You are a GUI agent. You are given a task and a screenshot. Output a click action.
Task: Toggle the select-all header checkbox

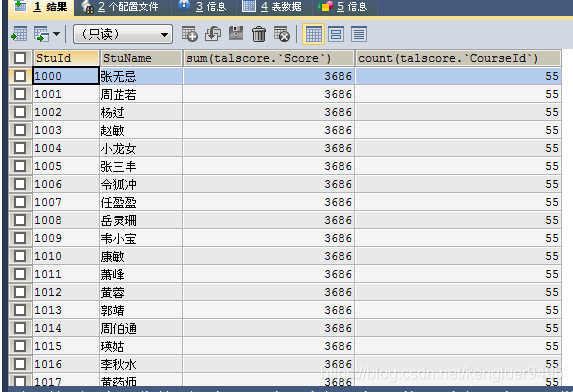pos(20,58)
